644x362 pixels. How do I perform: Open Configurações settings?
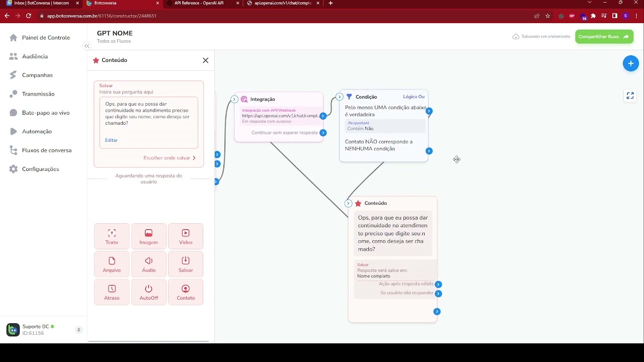pyautogui.click(x=40, y=169)
